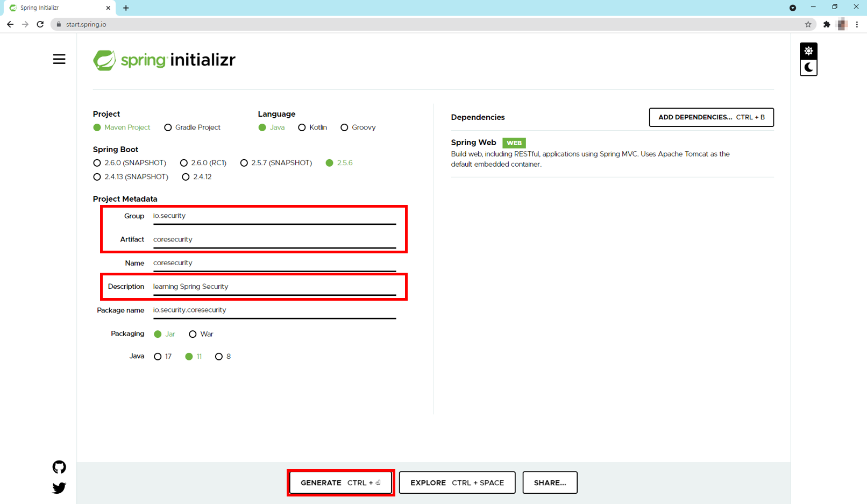Close the Spring Initializr tab

click(x=108, y=8)
